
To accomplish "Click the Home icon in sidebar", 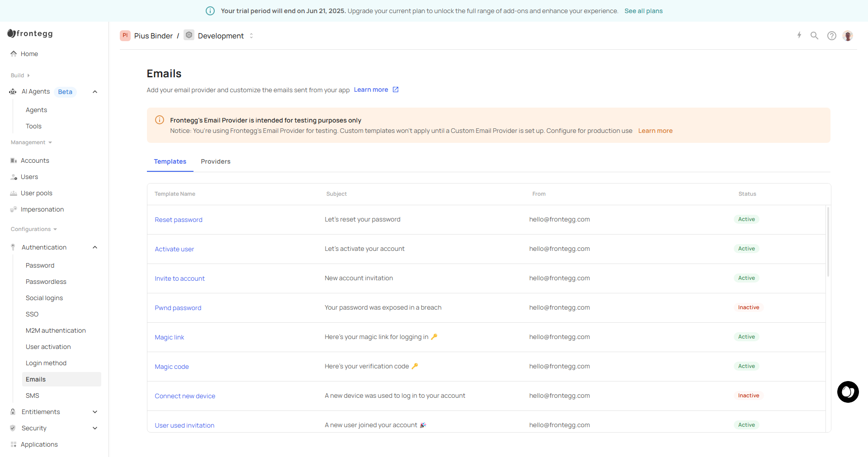I will tap(14, 54).
